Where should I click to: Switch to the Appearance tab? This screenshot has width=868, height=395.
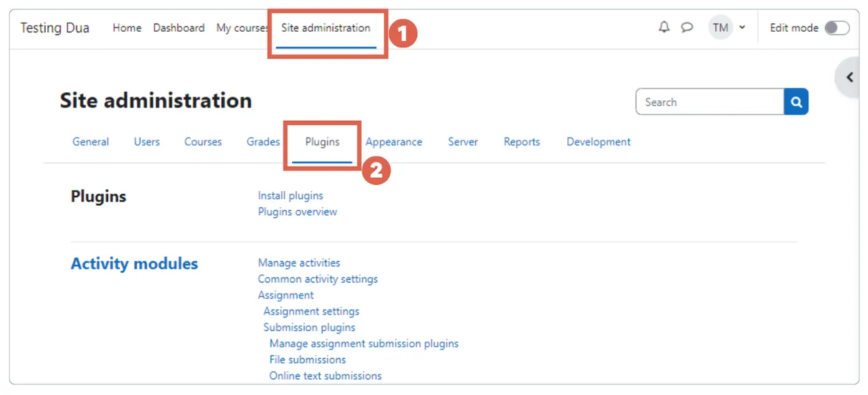pos(394,141)
